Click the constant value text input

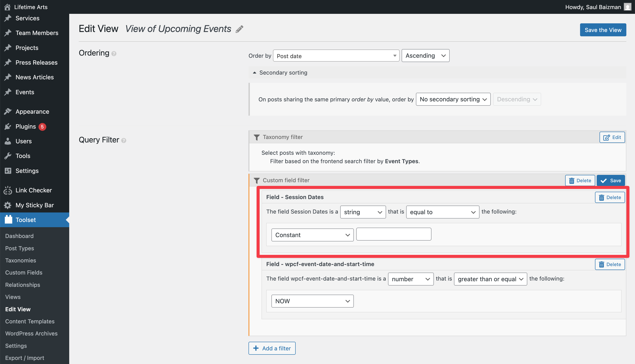click(x=393, y=234)
